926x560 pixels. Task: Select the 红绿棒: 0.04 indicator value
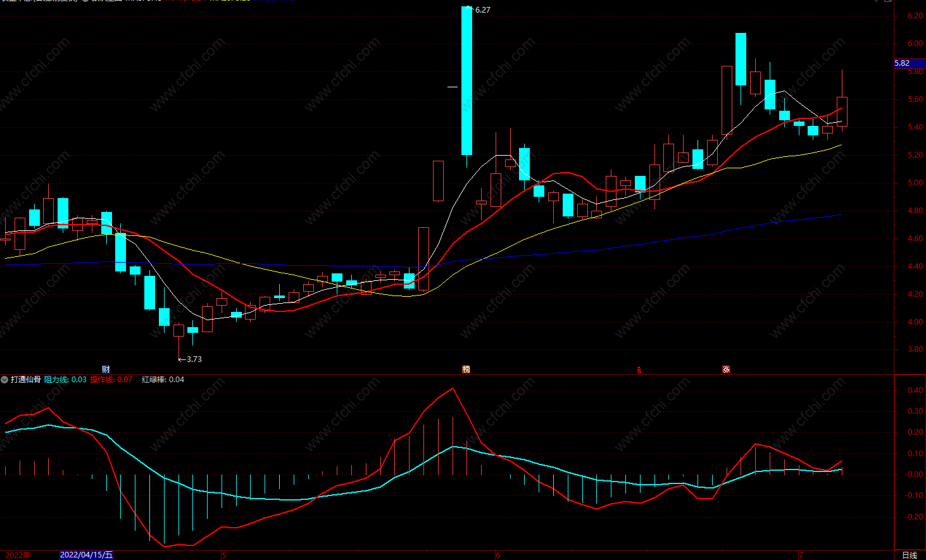(x=163, y=380)
